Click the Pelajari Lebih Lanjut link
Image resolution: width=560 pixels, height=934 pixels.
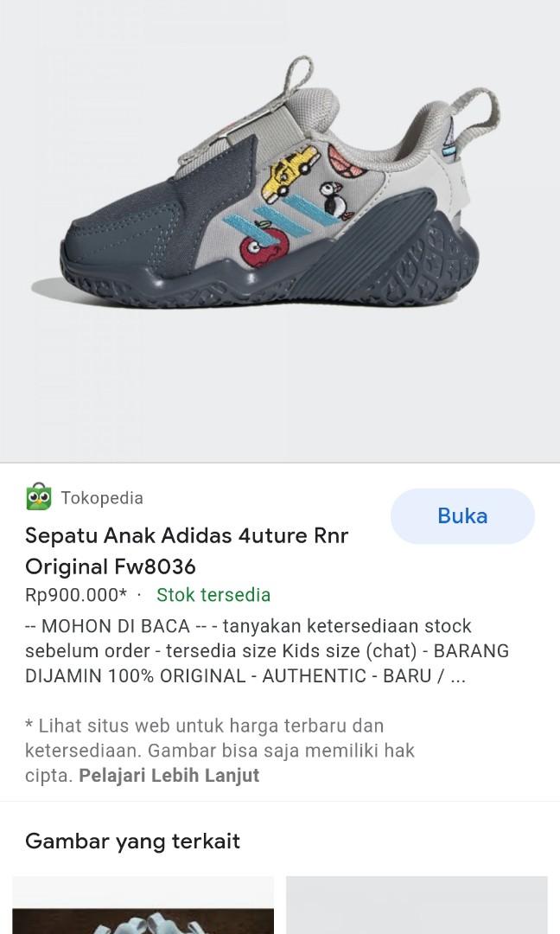click(x=169, y=776)
